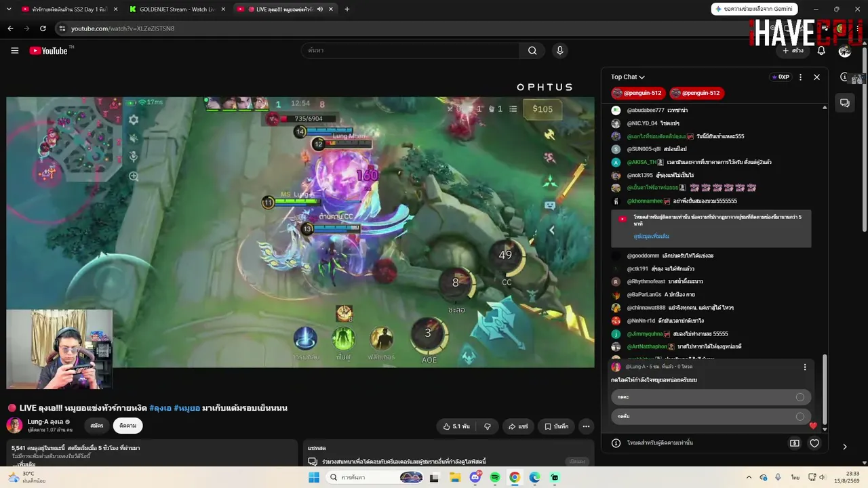Expand the Top Chat dropdown

pyautogui.click(x=628, y=77)
